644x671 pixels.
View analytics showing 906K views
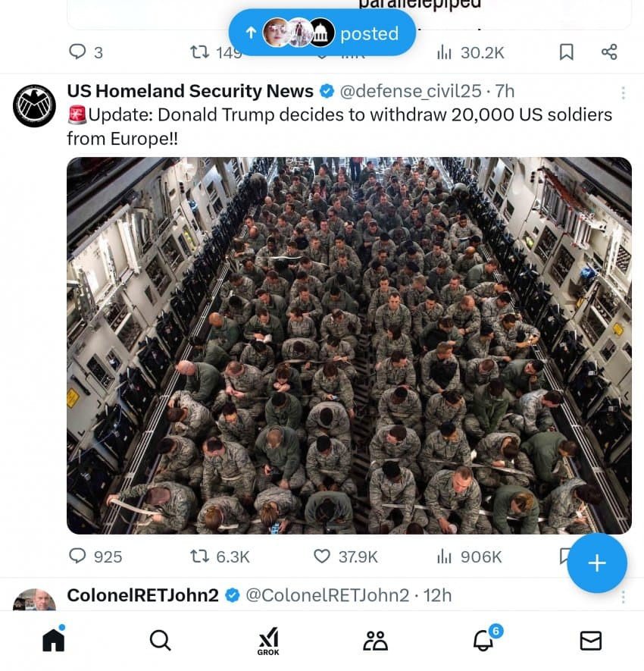469,557
